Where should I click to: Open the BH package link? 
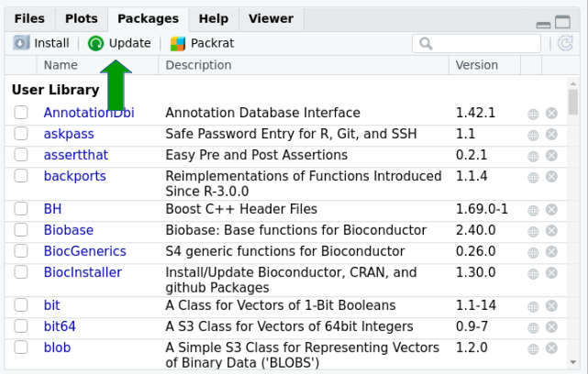click(x=52, y=209)
